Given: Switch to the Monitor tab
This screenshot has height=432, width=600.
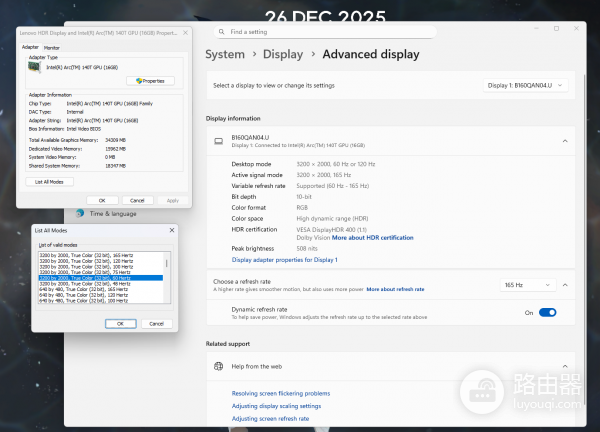Looking at the screenshot, I should pos(52,47).
